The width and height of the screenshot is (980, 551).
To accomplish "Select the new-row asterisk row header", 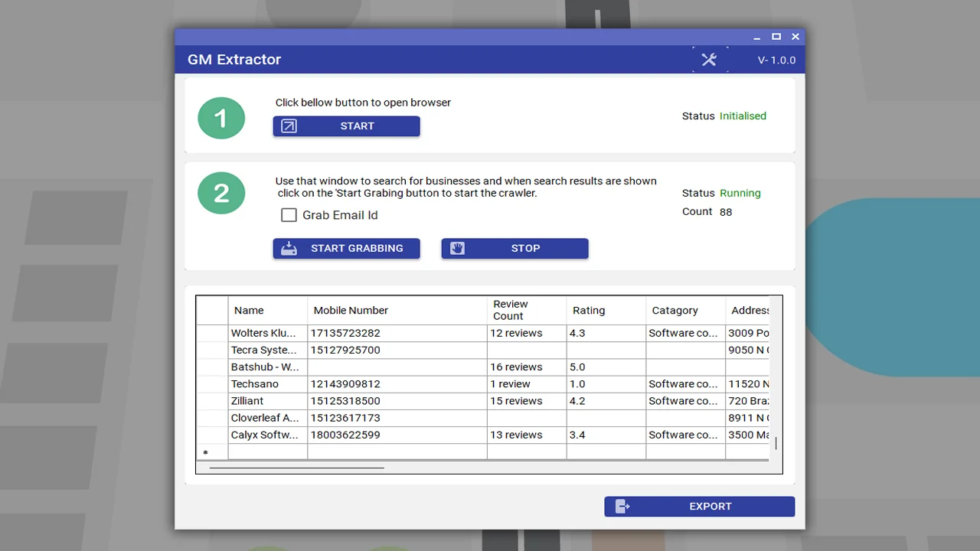I will click(212, 452).
